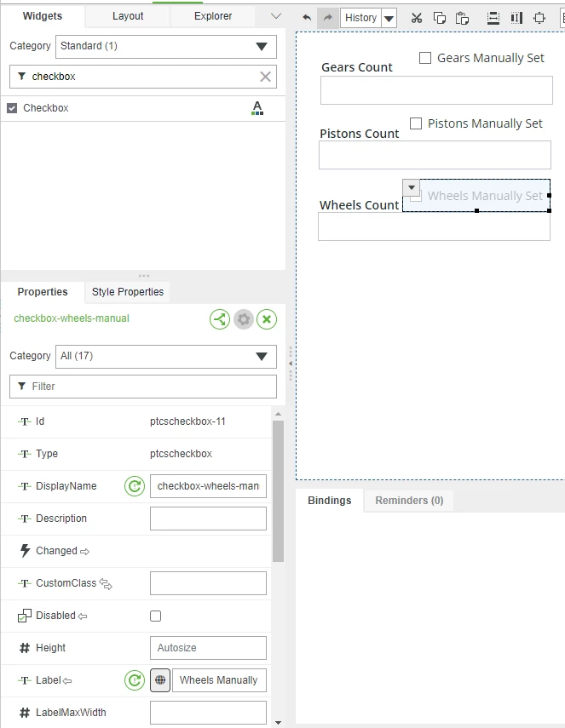Enable the Disabled property checkbox
The image size is (565, 728).
coord(156,616)
